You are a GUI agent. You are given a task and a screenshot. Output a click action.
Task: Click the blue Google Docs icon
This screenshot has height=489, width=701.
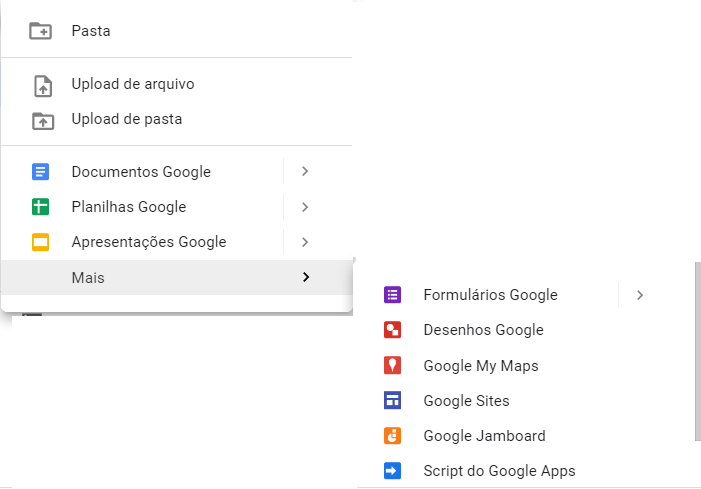tap(40, 172)
